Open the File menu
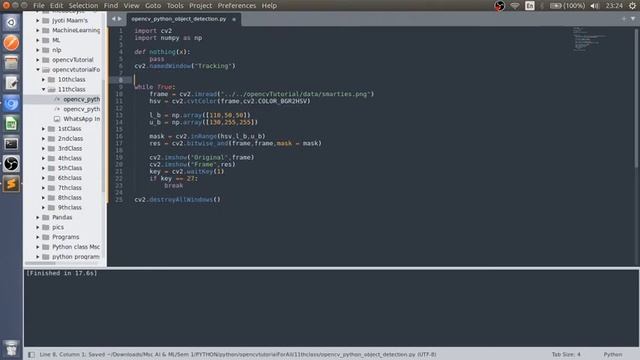The image size is (640, 360). [x=39, y=6]
